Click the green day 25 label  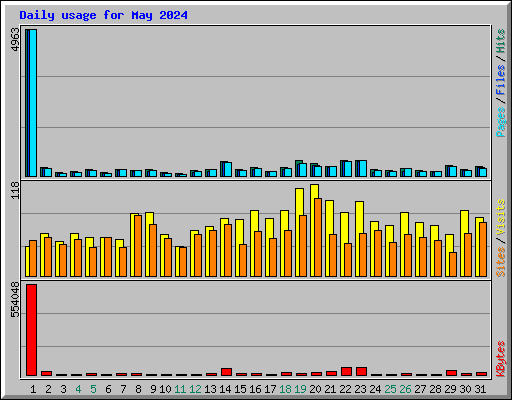pos(390,389)
